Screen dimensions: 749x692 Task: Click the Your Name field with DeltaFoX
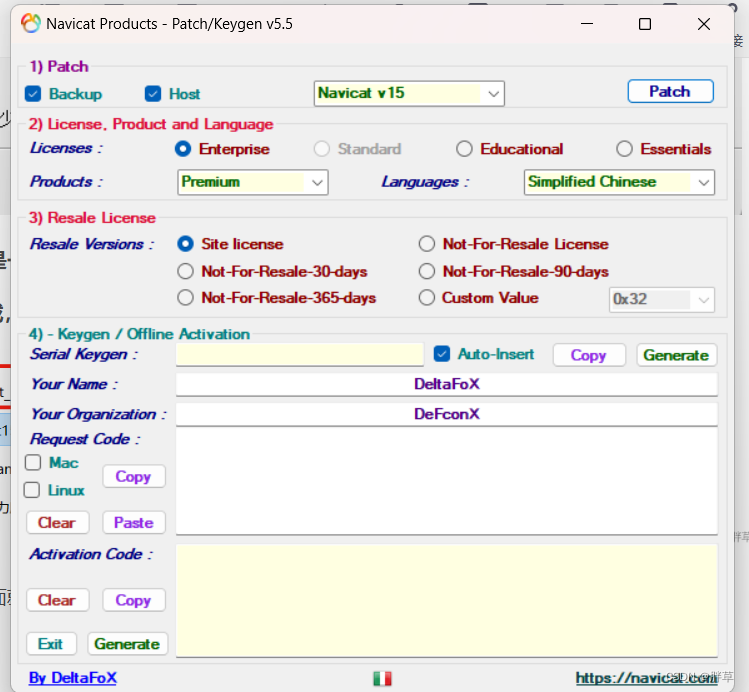447,384
